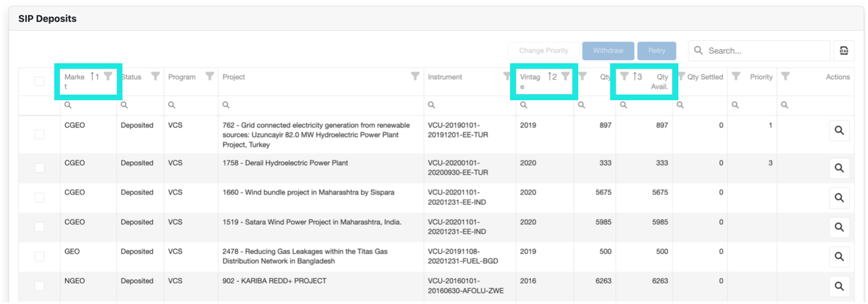Check the box for Satara Wind Power row
This screenshot has width=868, height=304.
point(39,227)
